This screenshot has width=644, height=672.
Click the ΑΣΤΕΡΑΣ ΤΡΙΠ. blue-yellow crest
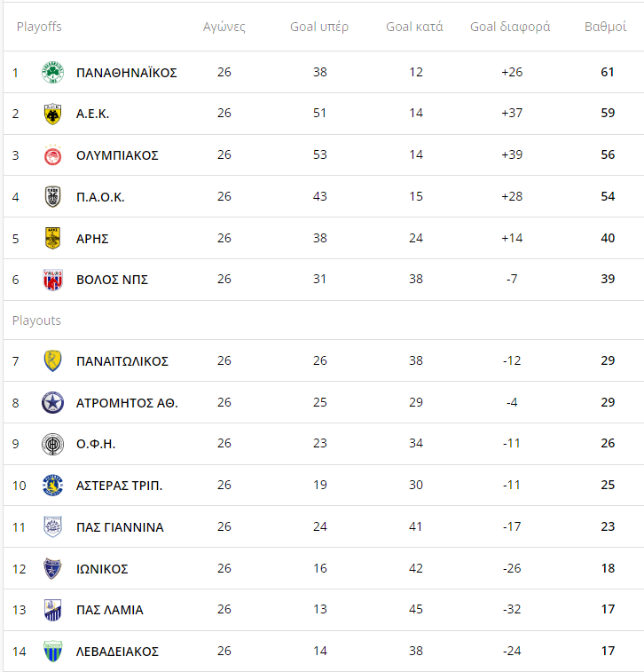pos(52,486)
